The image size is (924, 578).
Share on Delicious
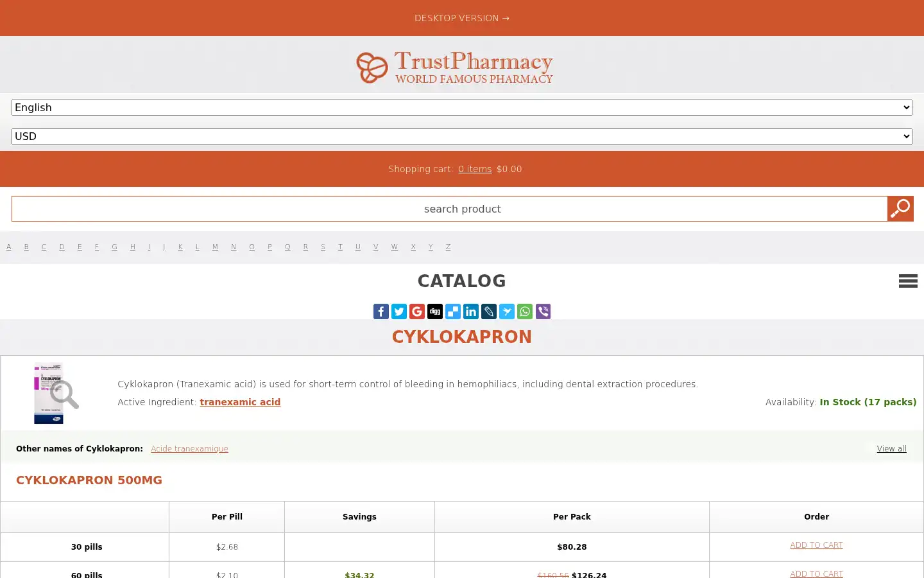coord(453,311)
